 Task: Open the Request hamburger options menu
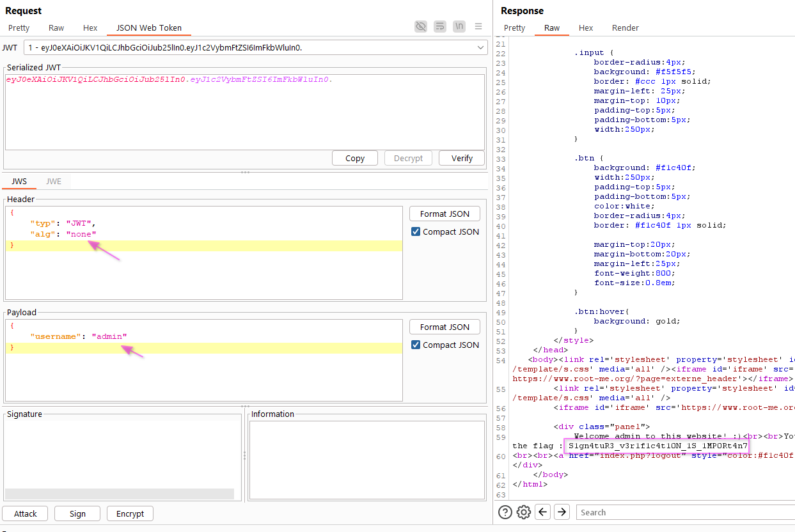coord(478,26)
